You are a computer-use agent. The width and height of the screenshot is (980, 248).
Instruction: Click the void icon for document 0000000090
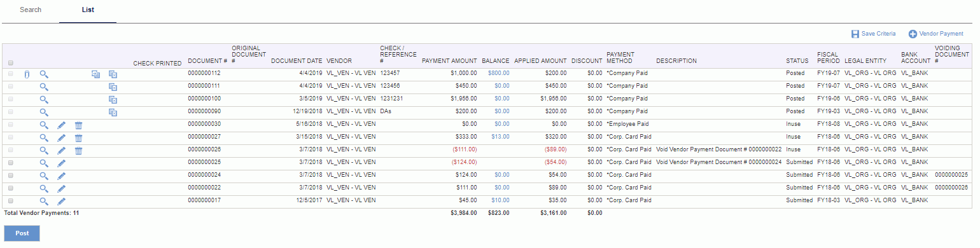tap(113, 113)
